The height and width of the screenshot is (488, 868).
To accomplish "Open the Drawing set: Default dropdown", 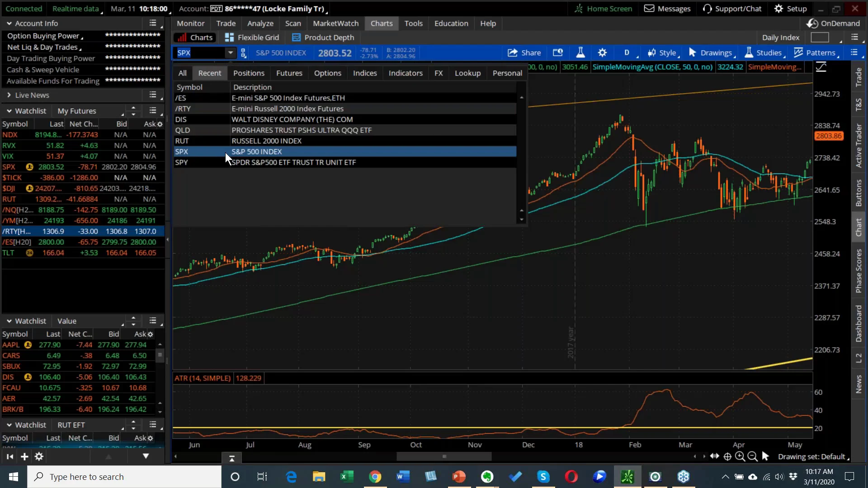I will pos(814,457).
